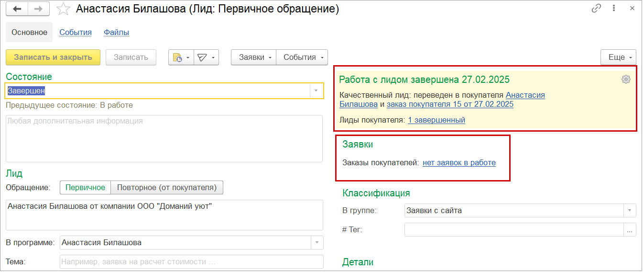Open the Файлы tab

(116, 33)
